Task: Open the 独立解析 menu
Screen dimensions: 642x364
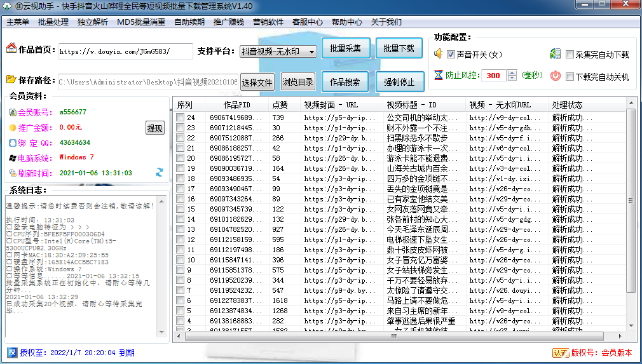Action: click(93, 22)
